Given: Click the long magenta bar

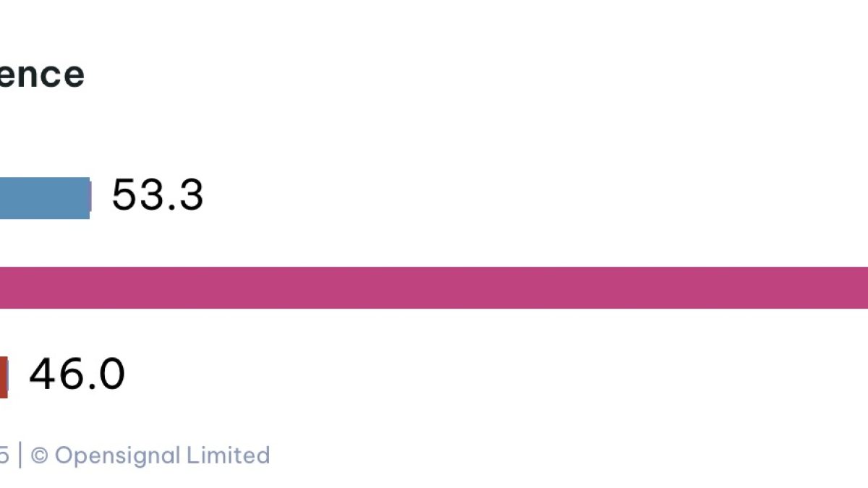Looking at the screenshot, I should point(434,288).
